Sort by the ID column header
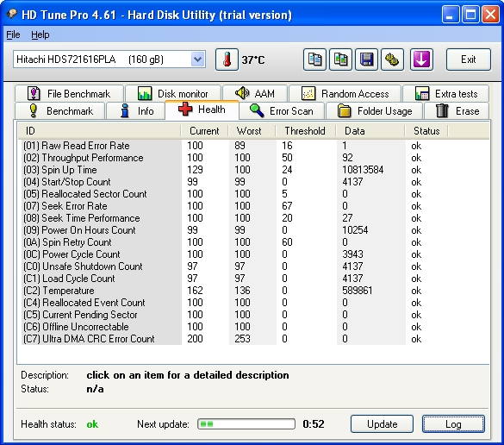Viewport: 504px width, 445px height. tap(99, 131)
